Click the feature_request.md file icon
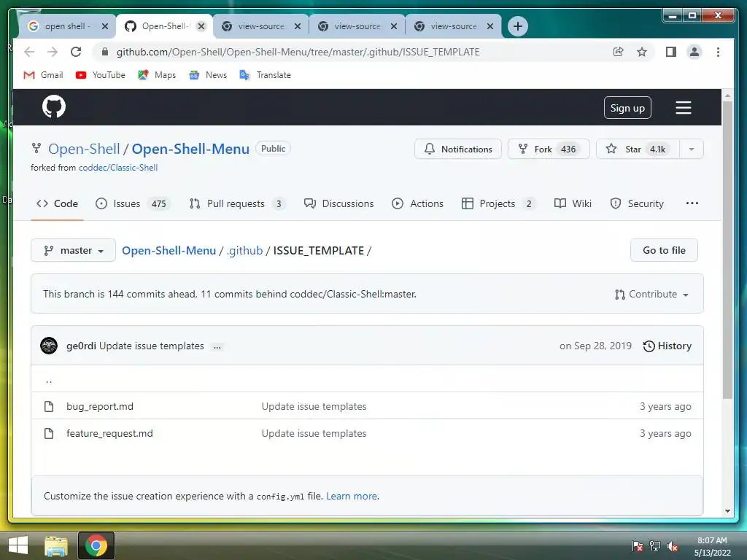747x560 pixels. pos(49,433)
